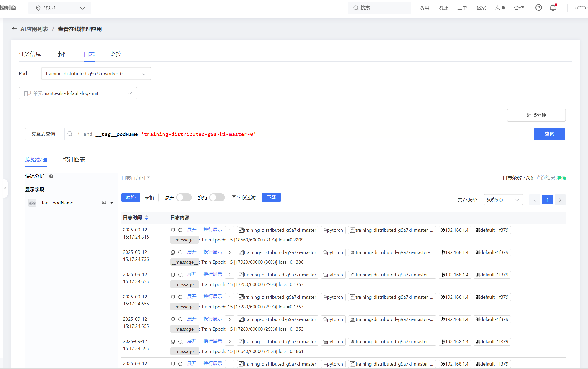This screenshot has height=369, width=588.
Task: Click the blue 查询 button
Action: [549, 134]
